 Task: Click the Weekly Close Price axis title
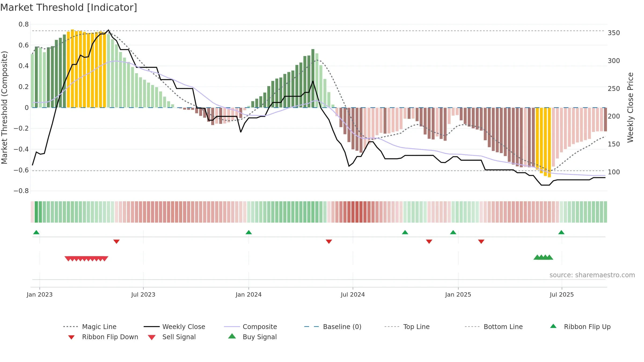click(x=630, y=108)
